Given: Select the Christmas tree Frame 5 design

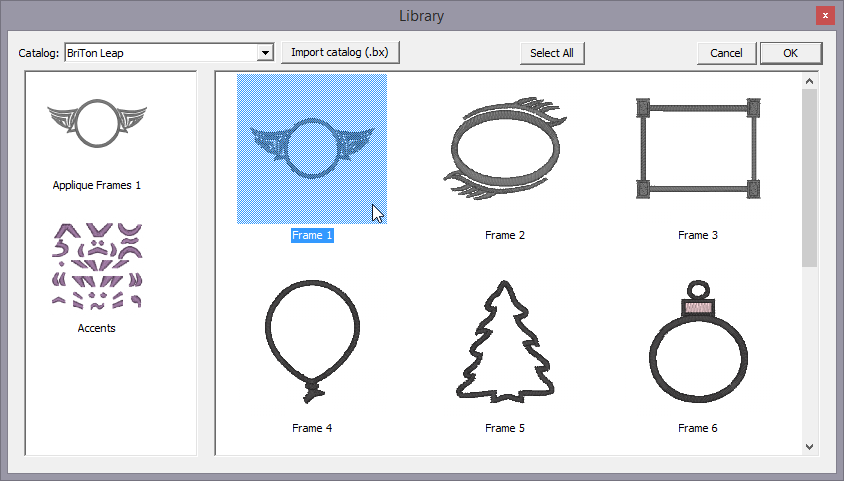Looking at the screenshot, I should click(504, 342).
